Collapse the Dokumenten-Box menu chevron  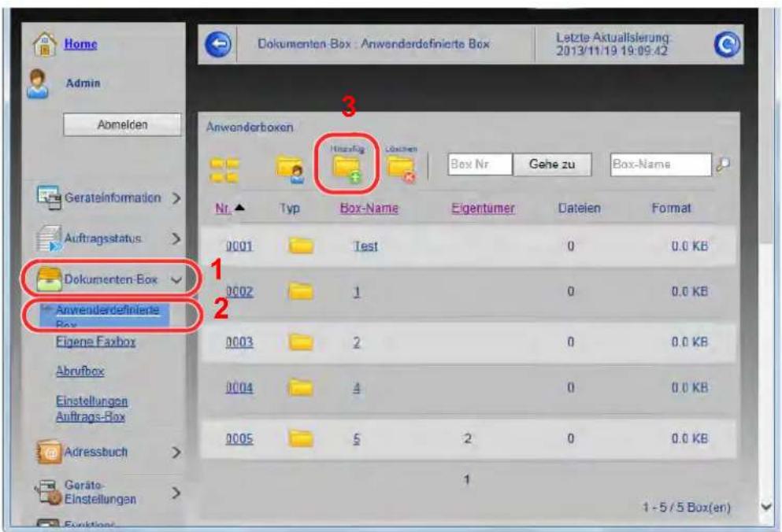176,280
